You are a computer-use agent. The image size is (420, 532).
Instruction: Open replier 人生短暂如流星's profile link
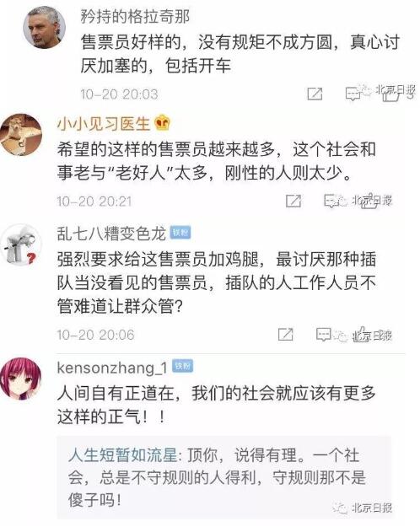[x=122, y=455]
